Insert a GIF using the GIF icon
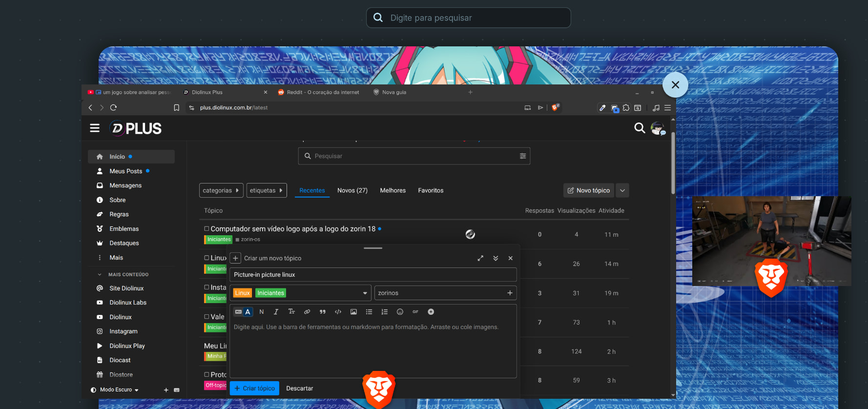 (x=415, y=312)
